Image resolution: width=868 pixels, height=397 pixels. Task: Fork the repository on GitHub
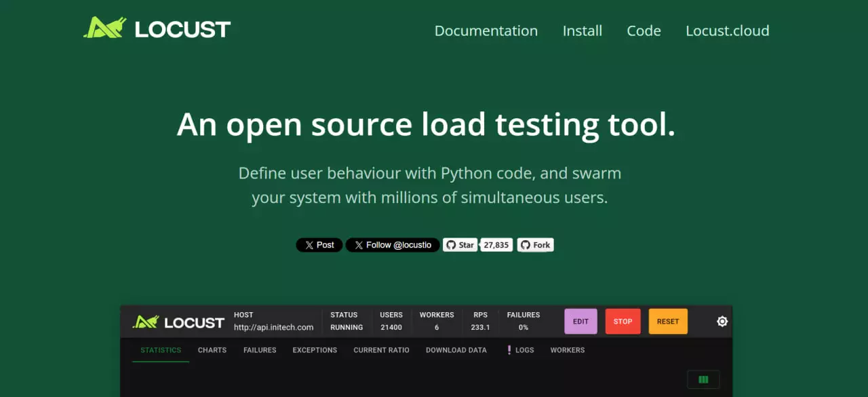click(x=536, y=245)
